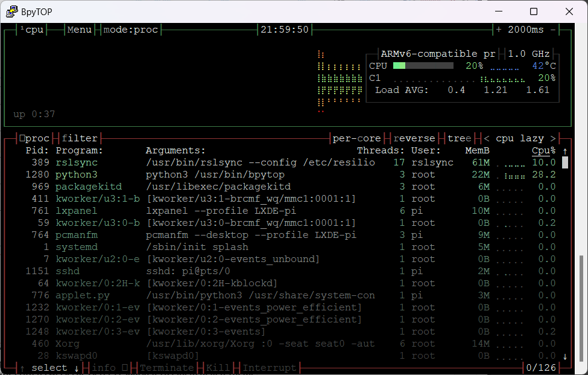Click the Cpu% column header
The height and width of the screenshot is (375, 588).
click(544, 150)
